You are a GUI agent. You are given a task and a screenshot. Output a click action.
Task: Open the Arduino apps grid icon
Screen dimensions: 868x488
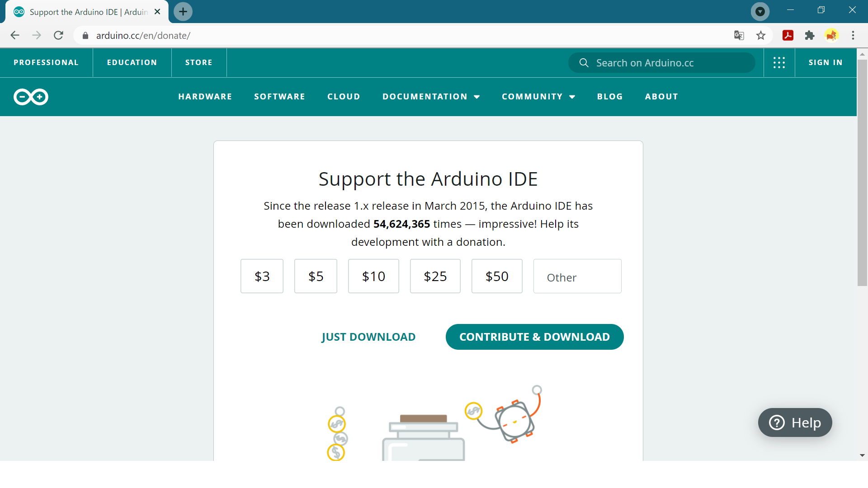click(x=779, y=63)
